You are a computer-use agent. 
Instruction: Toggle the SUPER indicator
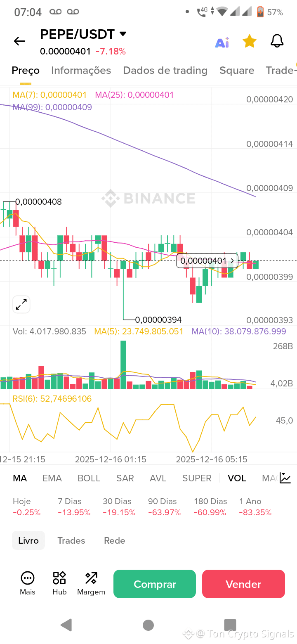[197, 478]
